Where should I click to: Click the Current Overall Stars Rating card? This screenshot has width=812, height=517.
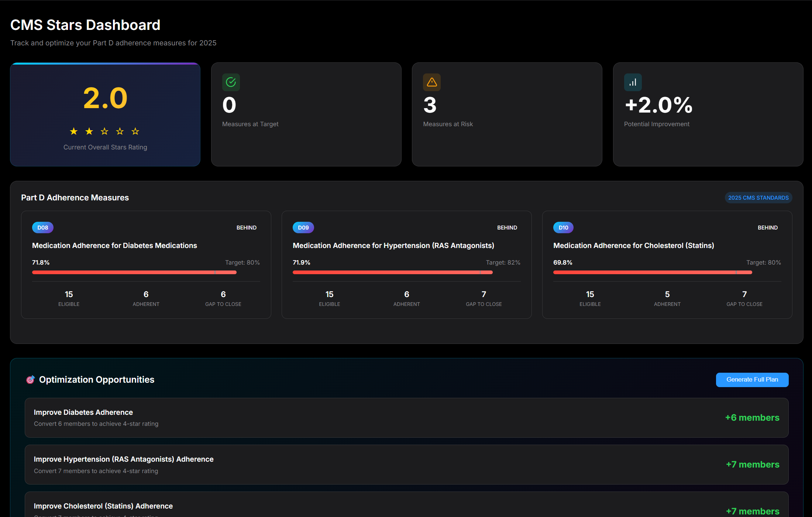pyautogui.click(x=105, y=114)
